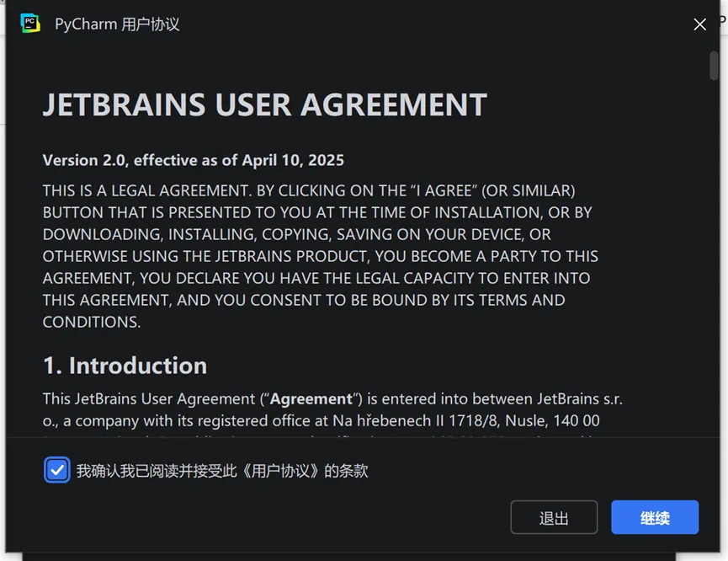728x561 pixels.
Task: Click the 退出 (Exit) button
Action: click(554, 517)
